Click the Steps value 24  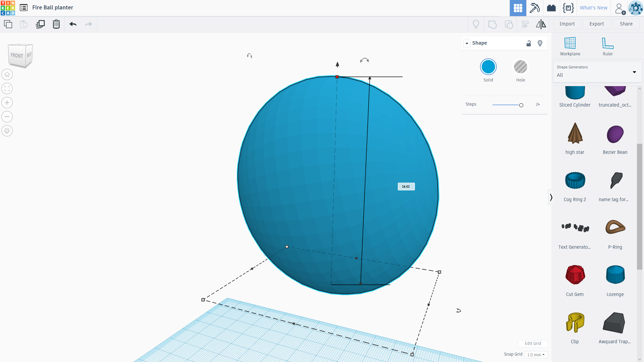point(538,105)
